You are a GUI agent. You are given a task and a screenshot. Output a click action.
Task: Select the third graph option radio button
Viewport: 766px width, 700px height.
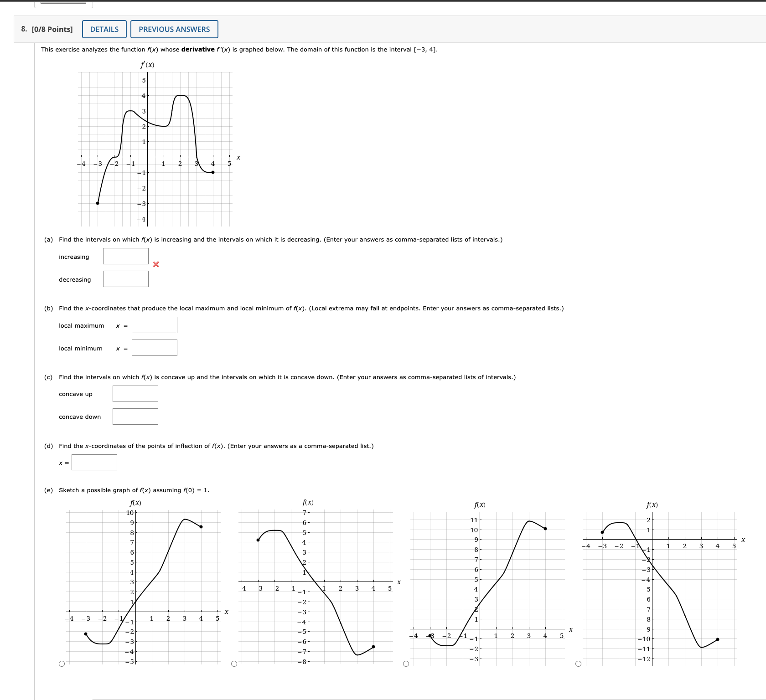[x=406, y=664]
